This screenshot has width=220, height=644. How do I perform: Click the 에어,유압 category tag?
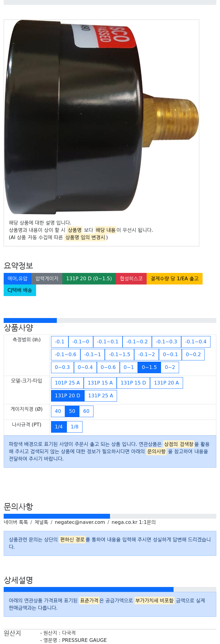pos(17,279)
